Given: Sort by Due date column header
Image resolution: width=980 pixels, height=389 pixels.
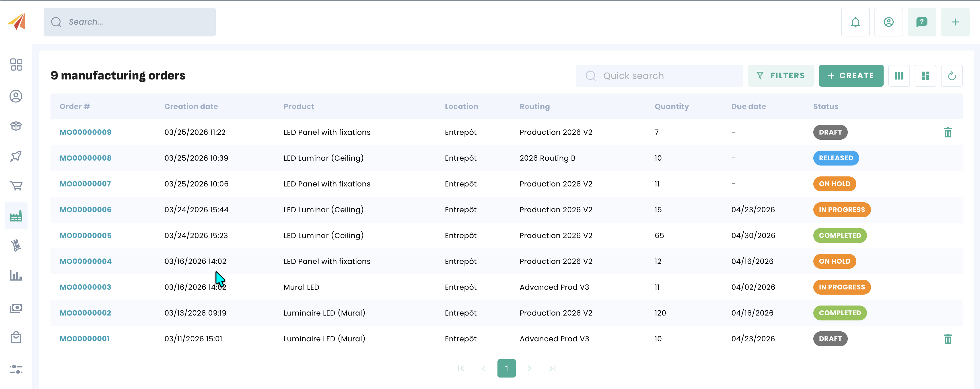Looking at the screenshot, I should (748, 106).
